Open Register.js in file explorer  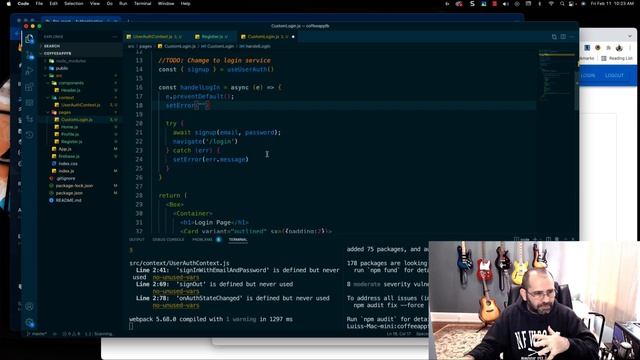(71, 142)
